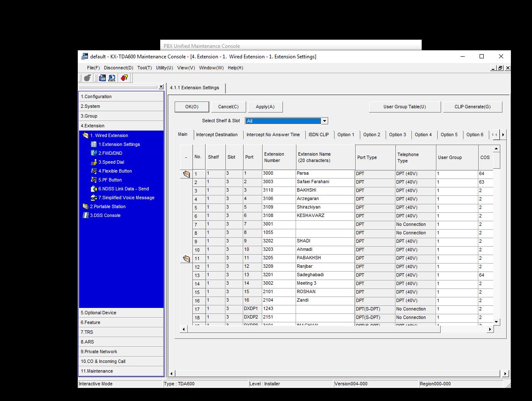532x401 pixels.
Task: Collapse the 1. Wired Extension folder
Action: (x=85, y=135)
